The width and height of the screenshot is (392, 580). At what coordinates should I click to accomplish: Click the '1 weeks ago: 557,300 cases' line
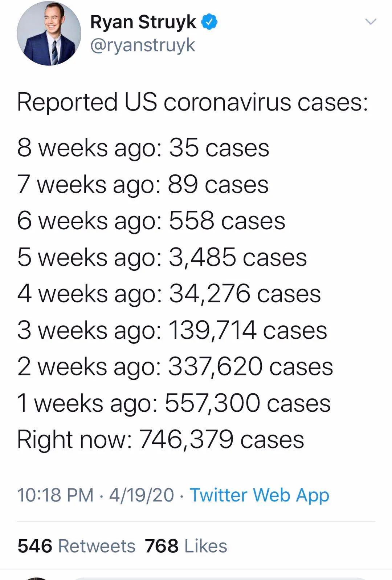(174, 403)
